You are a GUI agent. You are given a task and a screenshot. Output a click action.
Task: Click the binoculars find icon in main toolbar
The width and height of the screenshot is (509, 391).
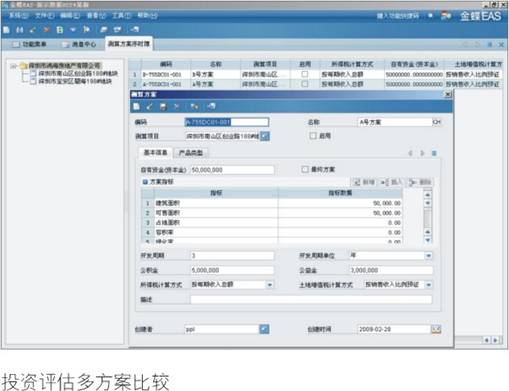click(20, 30)
